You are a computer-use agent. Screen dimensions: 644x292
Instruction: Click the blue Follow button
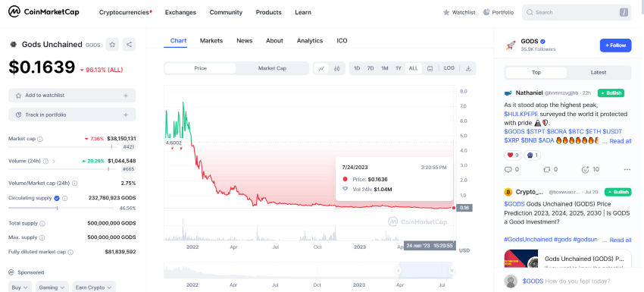pyautogui.click(x=615, y=46)
